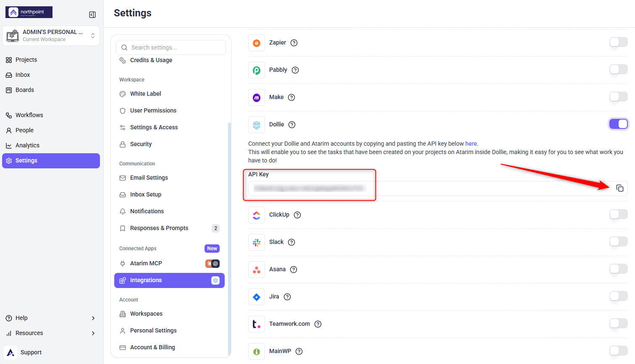The image size is (635, 364).
Task: Open White Label settings
Action: [x=169, y=94]
